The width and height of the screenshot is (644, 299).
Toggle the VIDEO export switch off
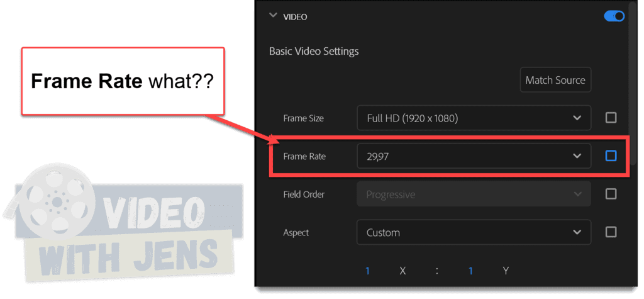click(614, 16)
